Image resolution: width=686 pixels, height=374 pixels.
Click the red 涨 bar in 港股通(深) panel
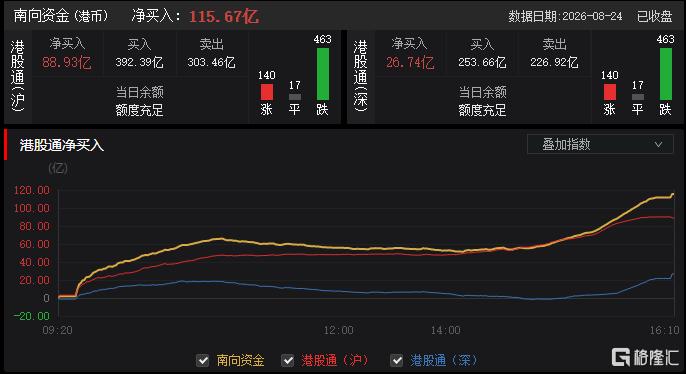click(610, 92)
